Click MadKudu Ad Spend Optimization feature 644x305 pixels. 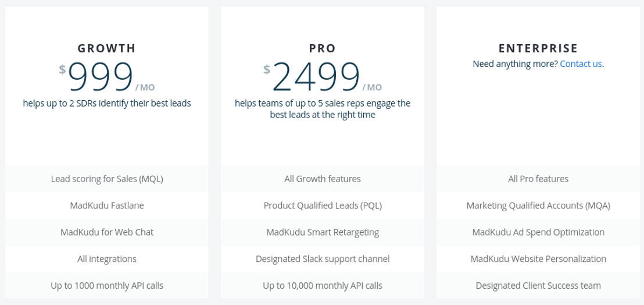tap(538, 232)
